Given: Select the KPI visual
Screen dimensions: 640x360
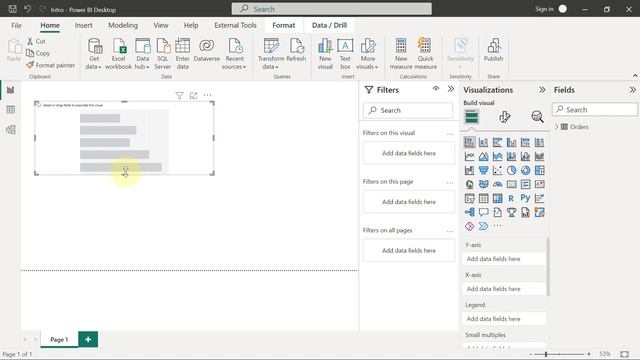Looking at the screenshot, I should (x=539, y=184).
